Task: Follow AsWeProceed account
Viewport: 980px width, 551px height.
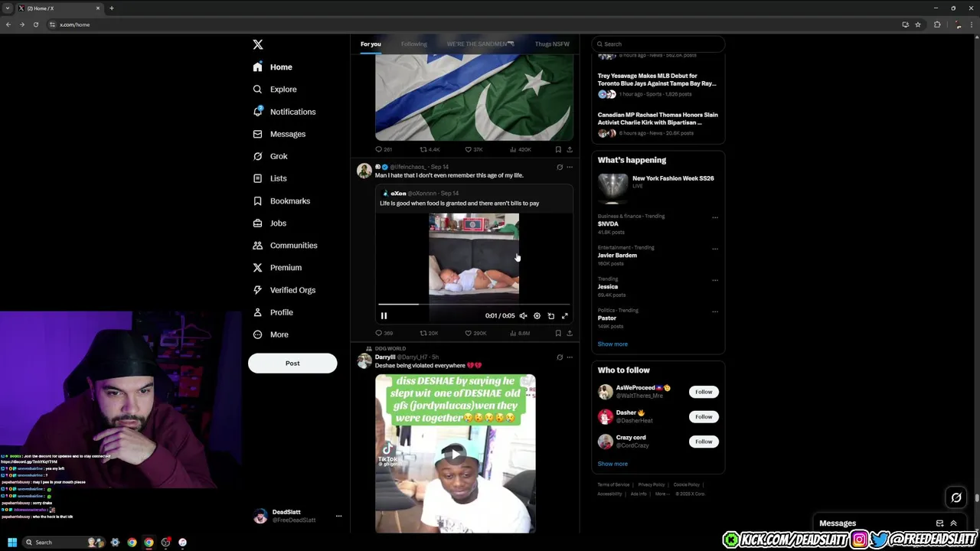Action: [704, 392]
